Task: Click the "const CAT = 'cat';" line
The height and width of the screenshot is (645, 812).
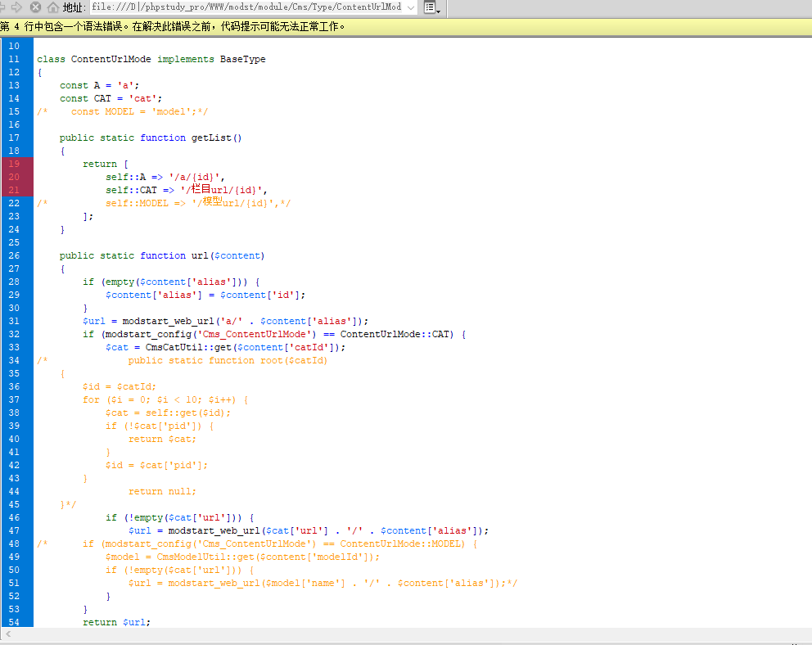Action: (111, 98)
